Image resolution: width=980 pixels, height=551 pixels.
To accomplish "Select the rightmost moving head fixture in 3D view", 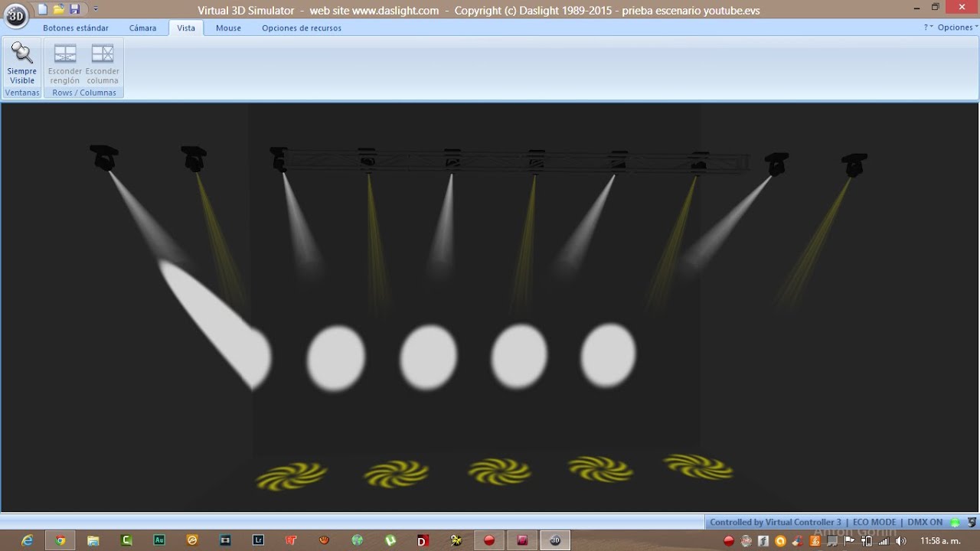I will pos(854,164).
